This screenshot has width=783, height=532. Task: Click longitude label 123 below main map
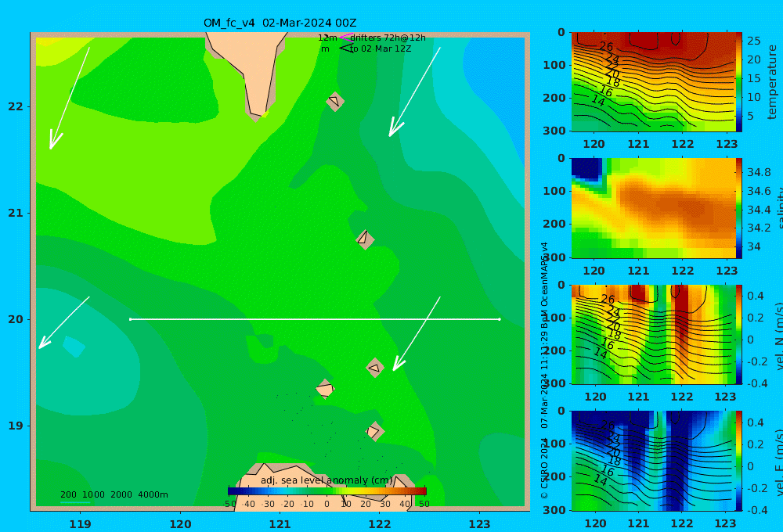coord(480,524)
